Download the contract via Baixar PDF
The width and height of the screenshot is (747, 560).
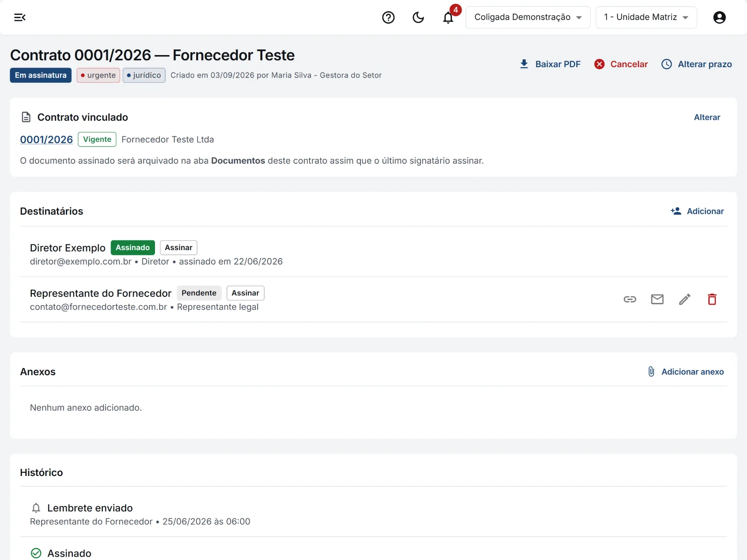tap(550, 64)
